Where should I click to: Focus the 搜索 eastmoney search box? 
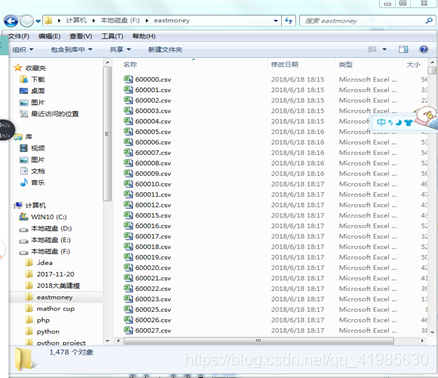pyautogui.click(x=362, y=21)
